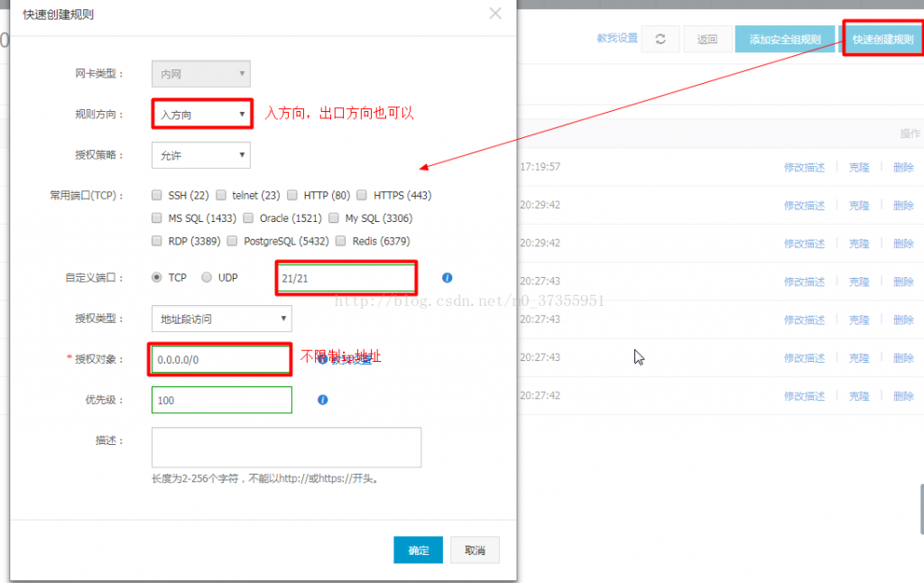Enable the SSH (22) port checkbox
924x583 pixels.
pyautogui.click(x=157, y=195)
